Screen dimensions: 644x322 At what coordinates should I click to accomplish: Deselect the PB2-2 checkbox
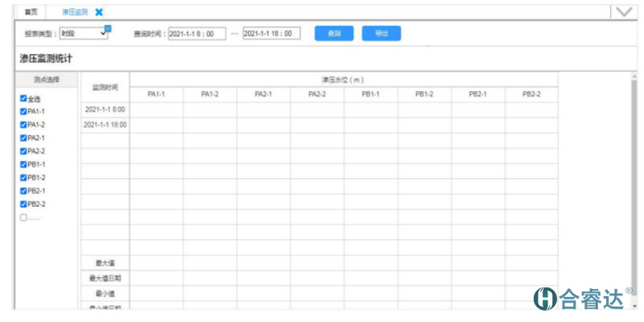point(23,204)
